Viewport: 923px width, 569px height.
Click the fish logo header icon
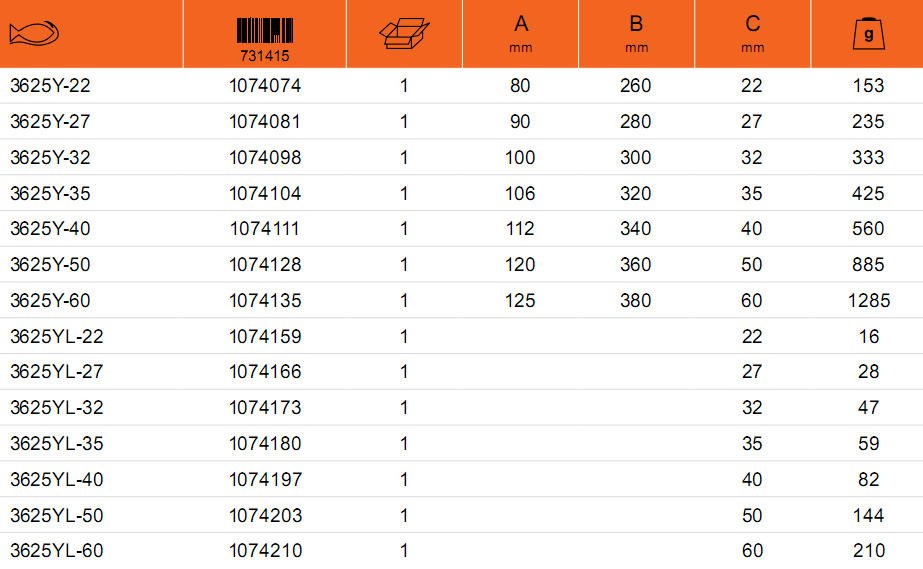34,33
